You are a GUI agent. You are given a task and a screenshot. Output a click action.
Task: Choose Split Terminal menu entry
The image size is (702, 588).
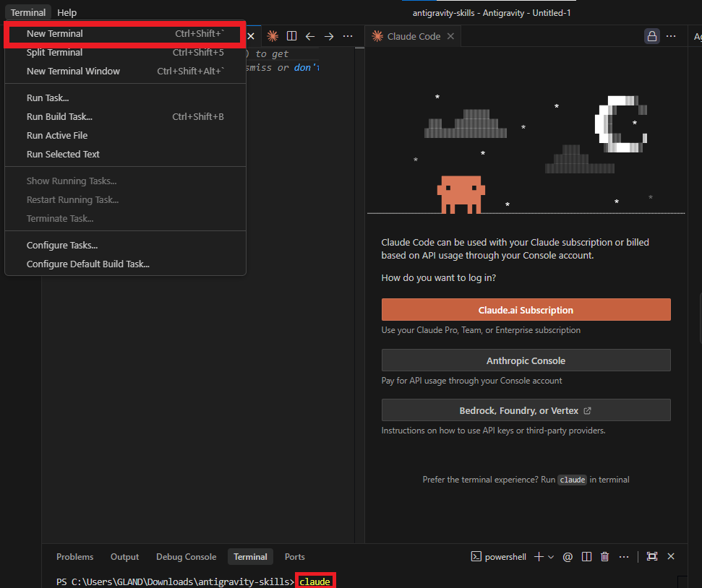(125, 52)
